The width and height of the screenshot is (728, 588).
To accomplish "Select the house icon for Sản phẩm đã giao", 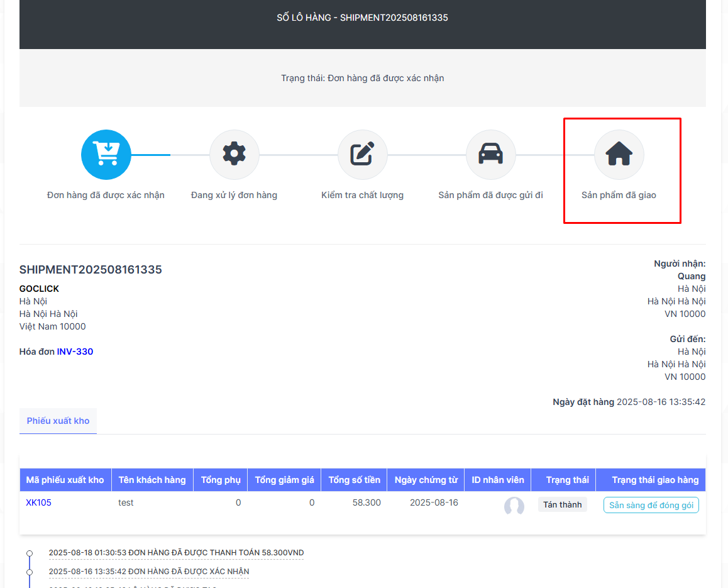I will [619, 155].
